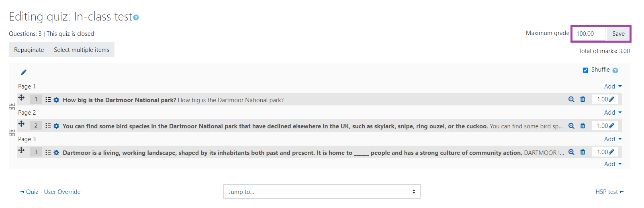Delete question 3 using trash icon

[583, 152]
